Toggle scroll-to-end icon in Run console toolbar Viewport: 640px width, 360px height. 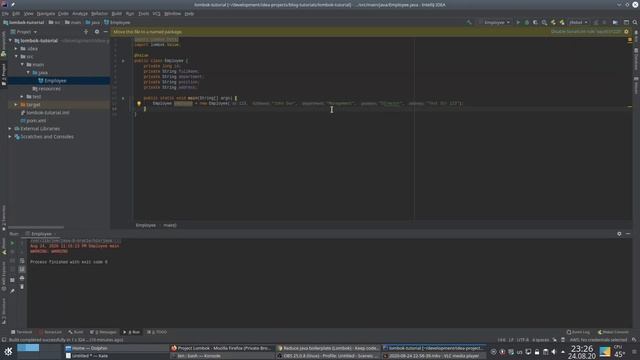tap(22, 269)
